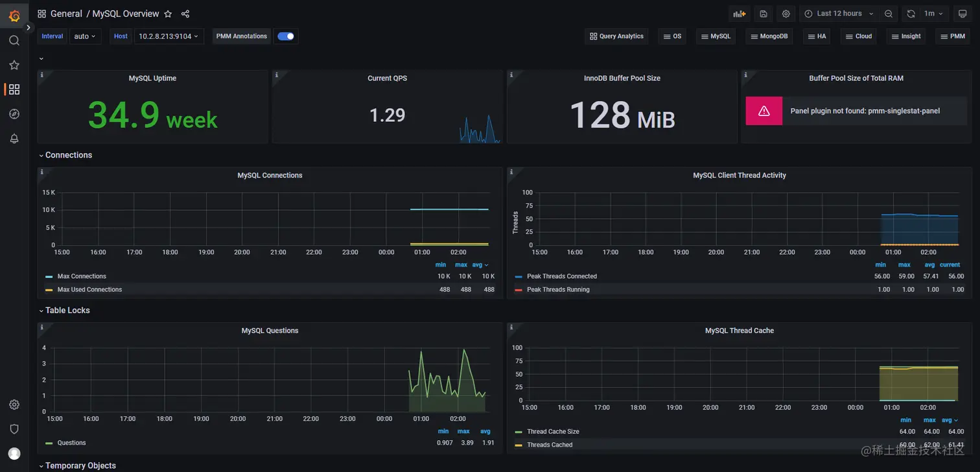Open the Last 12 hours time picker
This screenshot has height=472, width=980.
point(839,14)
